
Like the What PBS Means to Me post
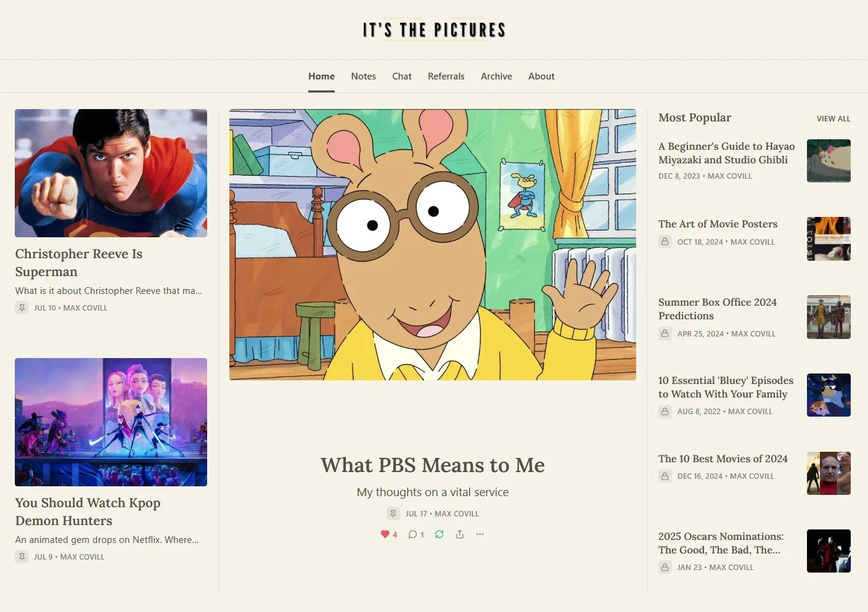coord(388,534)
